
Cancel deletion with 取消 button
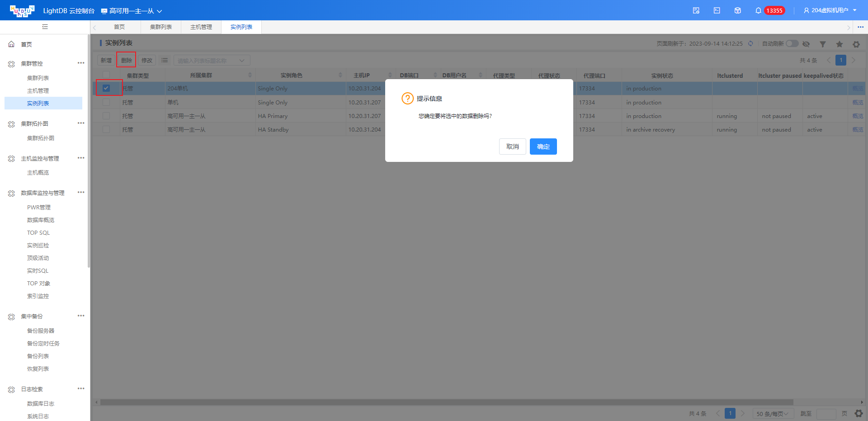click(513, 147)
